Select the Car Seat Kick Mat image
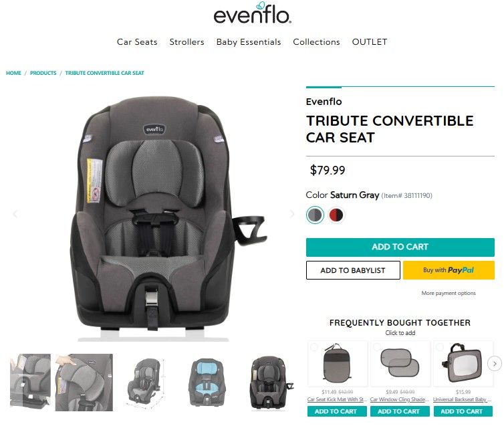This screenshot has height=426, width=504. 336,362
